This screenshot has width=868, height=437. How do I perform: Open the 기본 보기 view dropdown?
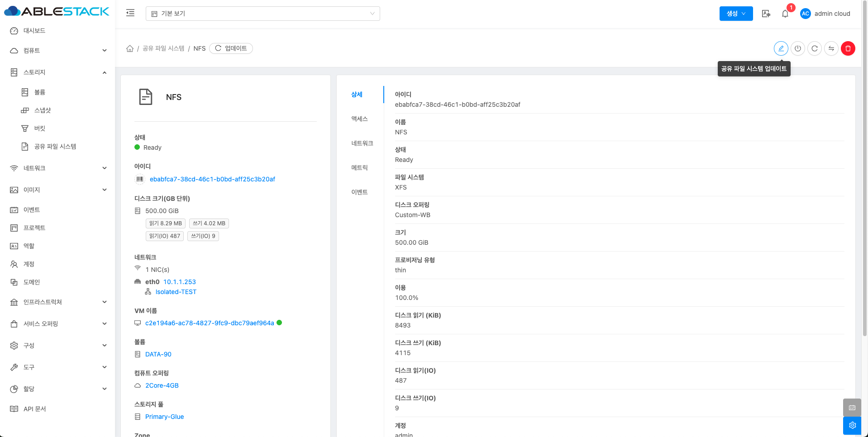pyautogui.click(x=262, y=14)
